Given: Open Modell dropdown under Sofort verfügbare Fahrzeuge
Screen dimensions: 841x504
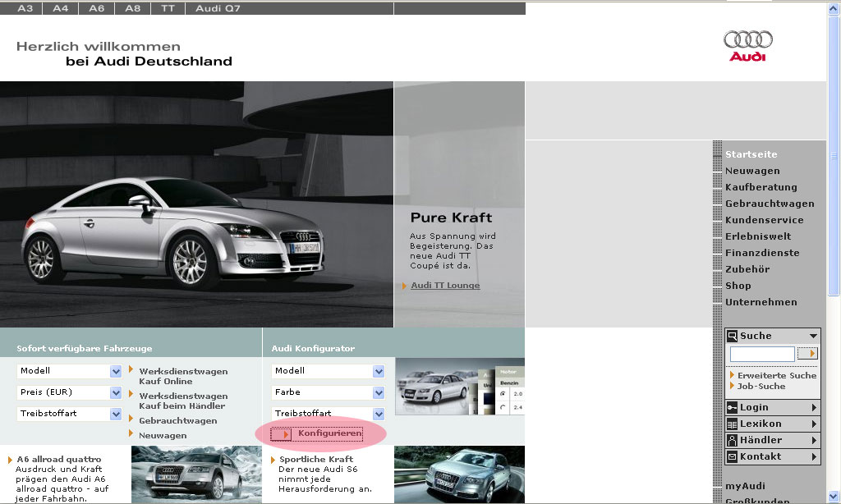Looking at the screenshot, I should tap(69, 370).
